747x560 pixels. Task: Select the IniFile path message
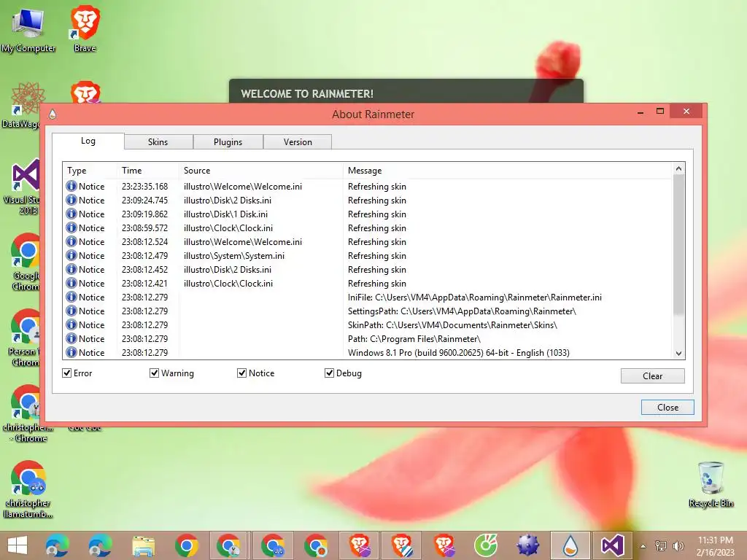click(x=474, y=297)
